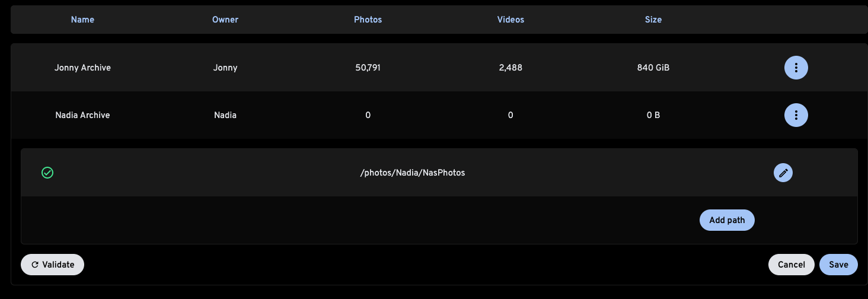Click the pencil icon to edit the import path

click(x=783, y=173)
